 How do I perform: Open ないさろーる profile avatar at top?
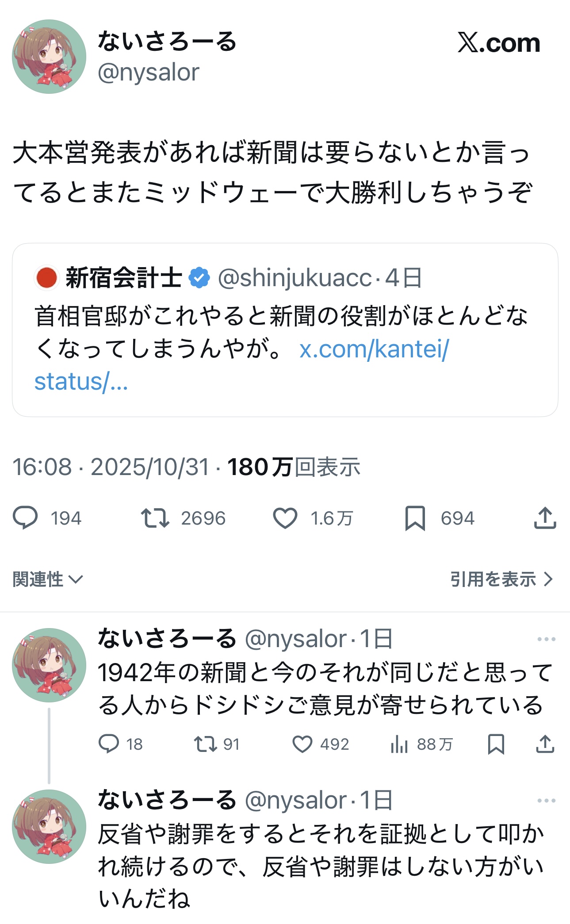coord(49,57)
